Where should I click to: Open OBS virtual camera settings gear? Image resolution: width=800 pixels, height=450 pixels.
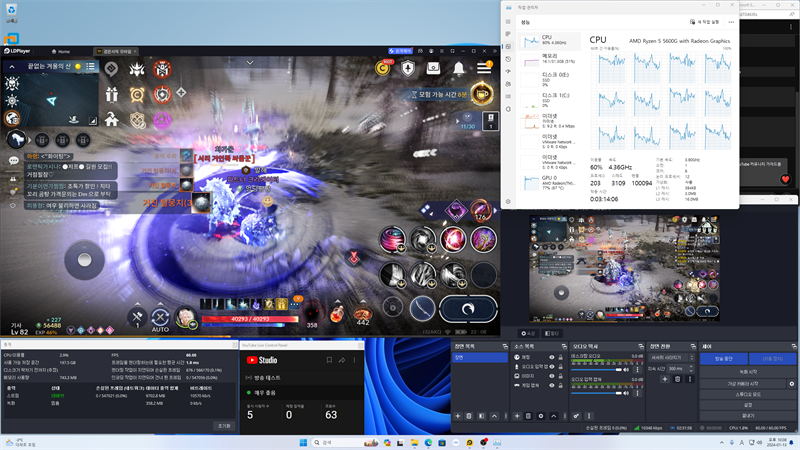791,384
